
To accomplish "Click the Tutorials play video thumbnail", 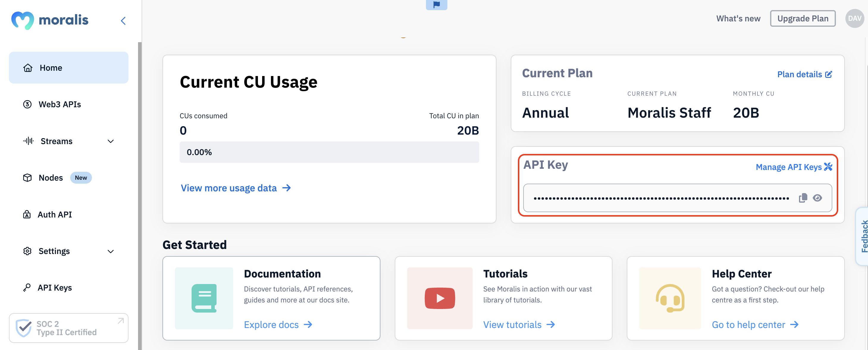I will 440,298.
